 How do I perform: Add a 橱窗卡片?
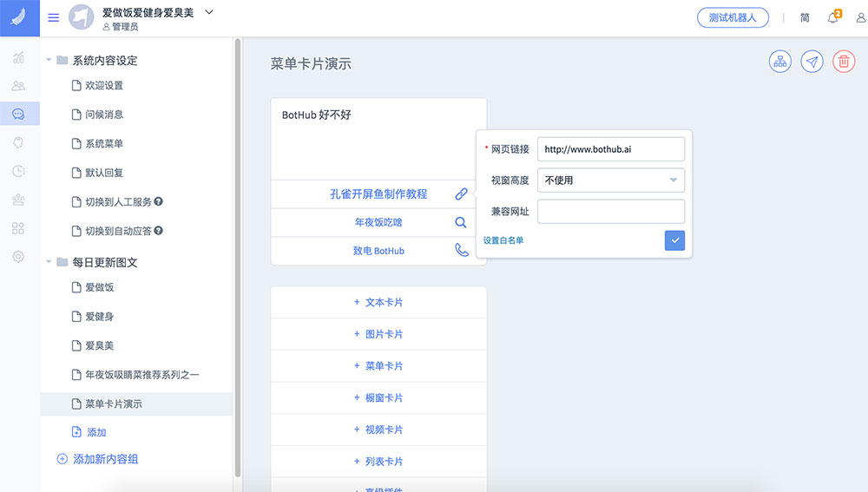tap(378, 398)
